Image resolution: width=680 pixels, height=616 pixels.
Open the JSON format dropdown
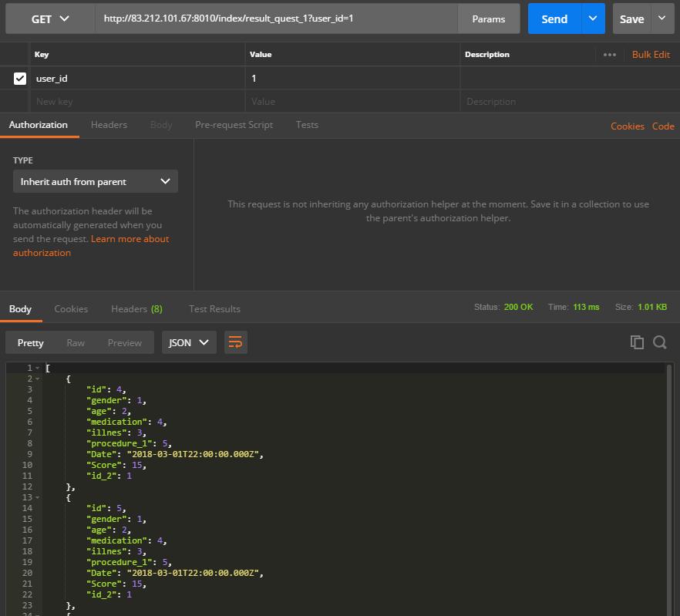click(189, 343)
